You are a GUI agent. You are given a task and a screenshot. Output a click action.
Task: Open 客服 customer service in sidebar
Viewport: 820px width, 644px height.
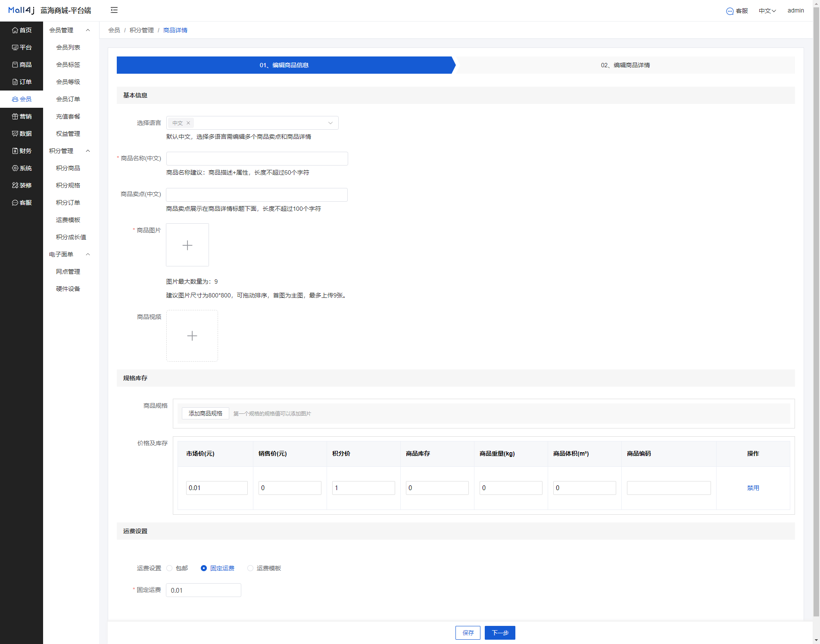point(22,203)
